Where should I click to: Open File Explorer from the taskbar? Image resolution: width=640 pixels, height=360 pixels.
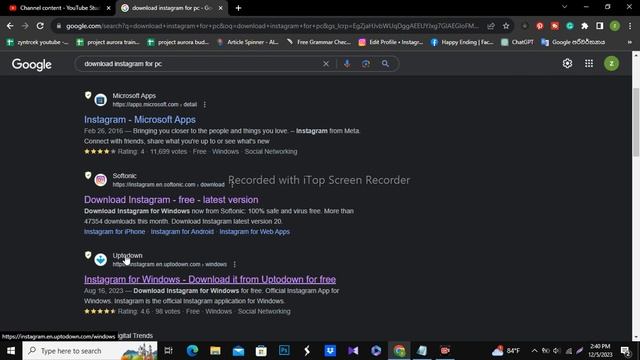pos(215,351)
